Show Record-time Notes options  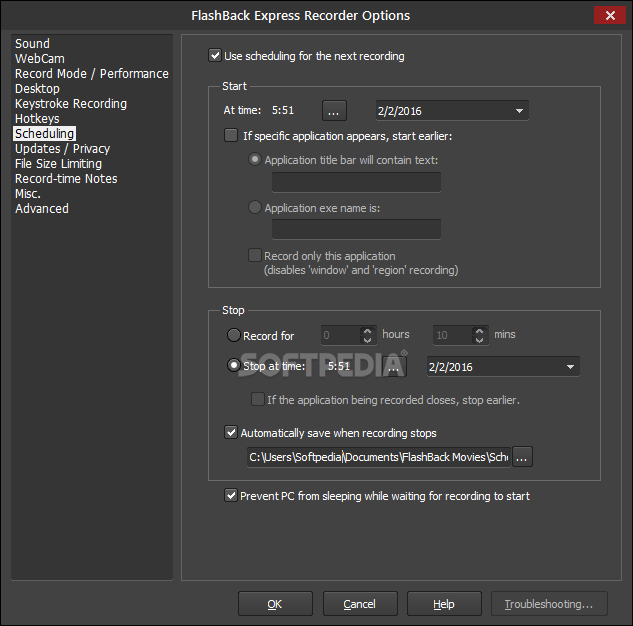pos(66,178)
